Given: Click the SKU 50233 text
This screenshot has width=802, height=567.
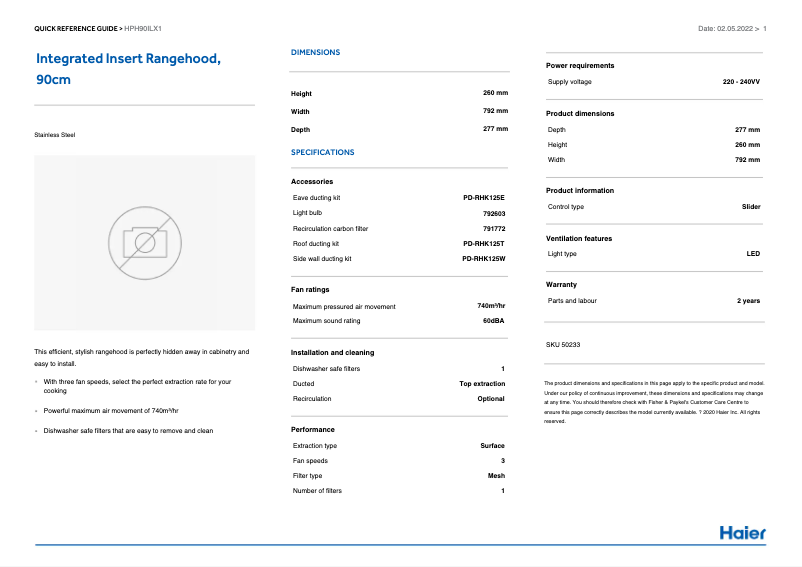Looking at the screenshot, I should pyautogui.click(x=563, y=344).
